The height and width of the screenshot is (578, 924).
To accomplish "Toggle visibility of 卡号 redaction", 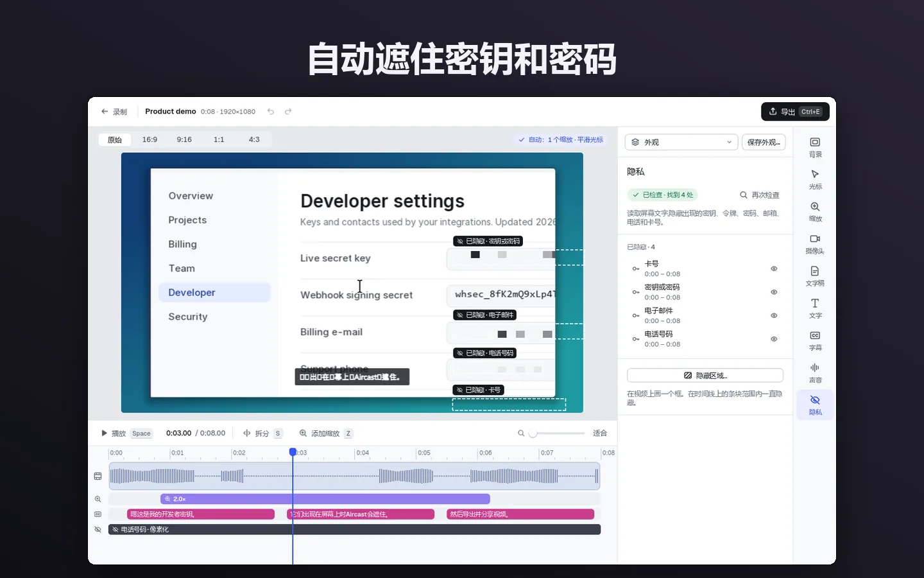I will [x=774, y=268].
